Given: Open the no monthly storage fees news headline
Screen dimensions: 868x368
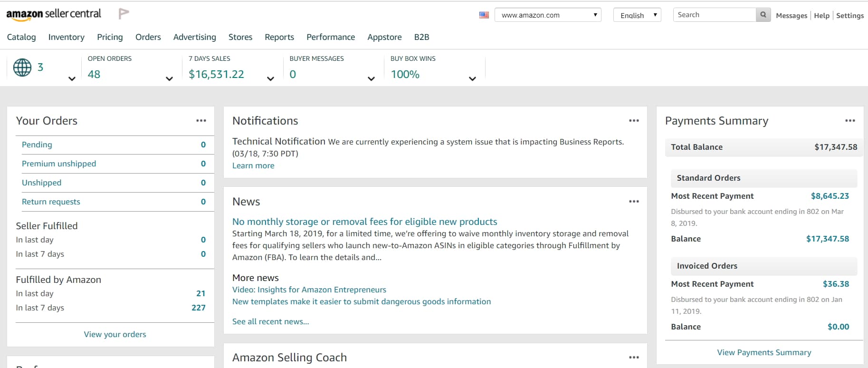Looking at the screenshot, I should (365, 222).
